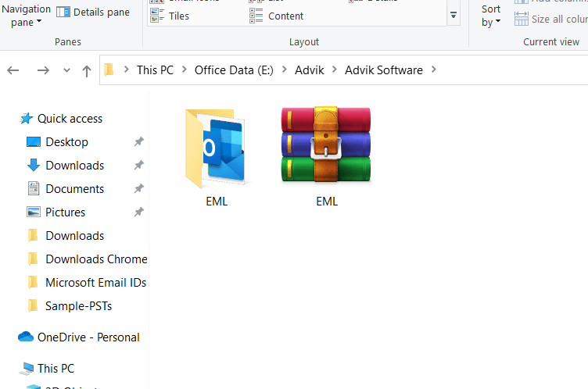
Task: Click the OneDrive cloud icon
Action: coord(26,337)
